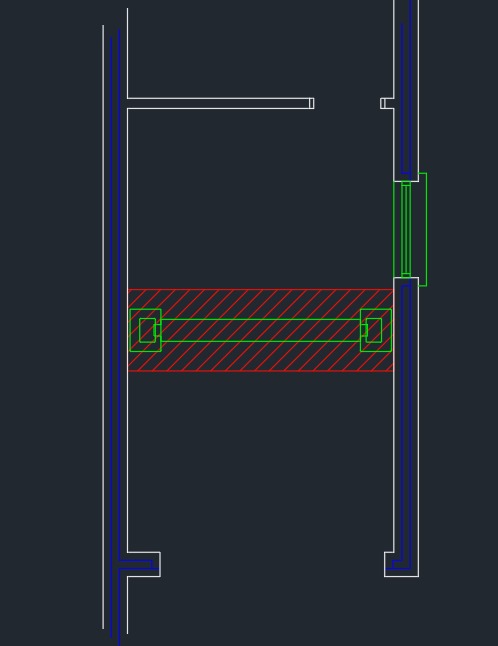
Task: Select the bottom-left wall notch outline
Action: (x=144, y=564)
